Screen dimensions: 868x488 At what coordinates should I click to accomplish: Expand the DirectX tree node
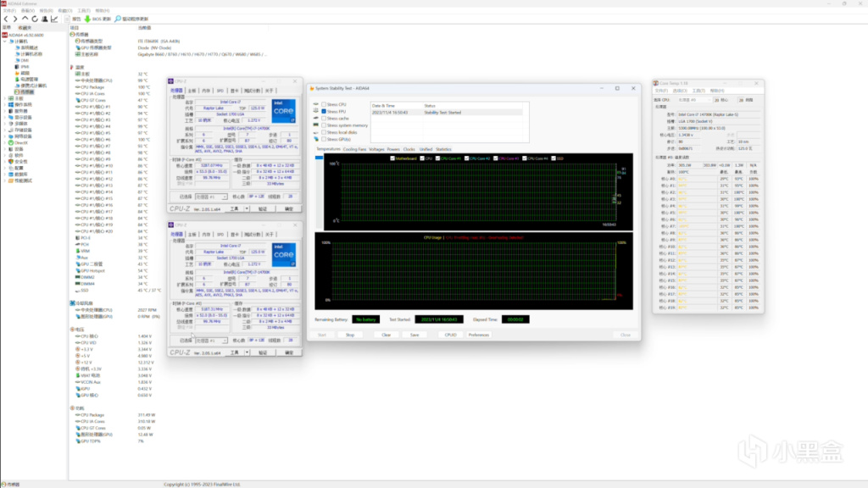[5, 142]
